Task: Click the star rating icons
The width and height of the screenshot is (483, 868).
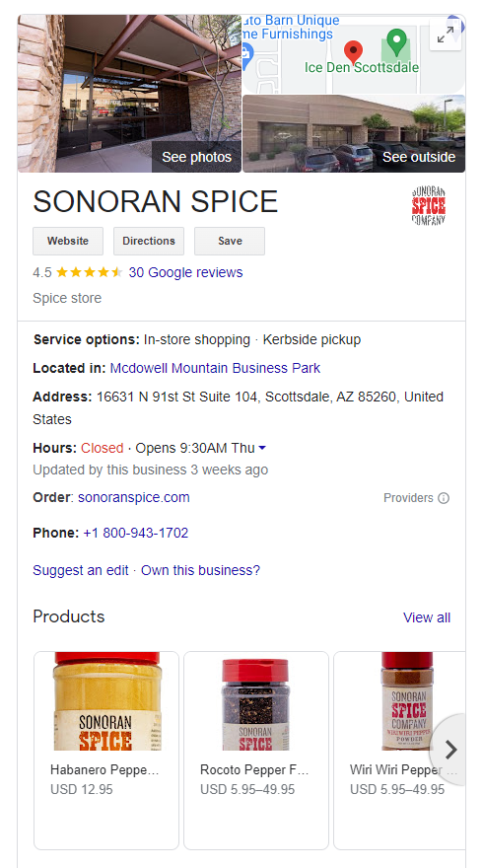Action: click(x=89, y=272)
